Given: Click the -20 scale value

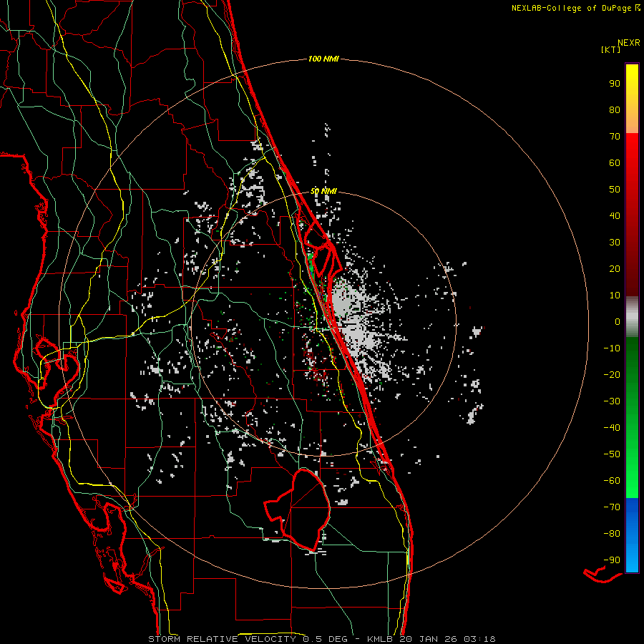Looking at the screenshot, I should pos(612,374).
